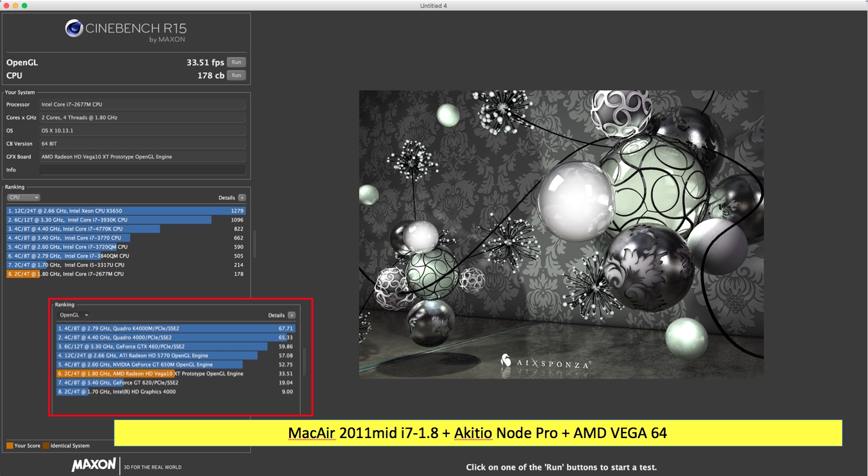Select CPU ranking row Core i7-3840QM

tap(126, 256)
